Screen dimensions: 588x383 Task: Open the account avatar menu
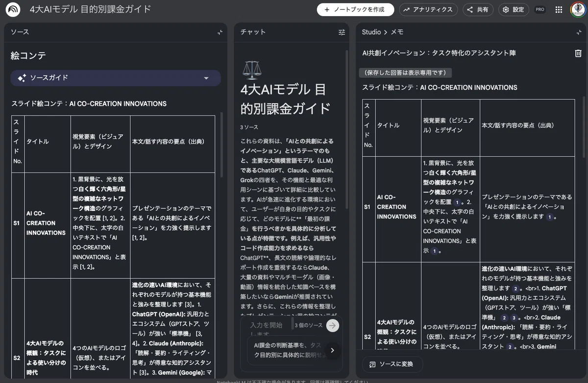click(x=578, y=9)
